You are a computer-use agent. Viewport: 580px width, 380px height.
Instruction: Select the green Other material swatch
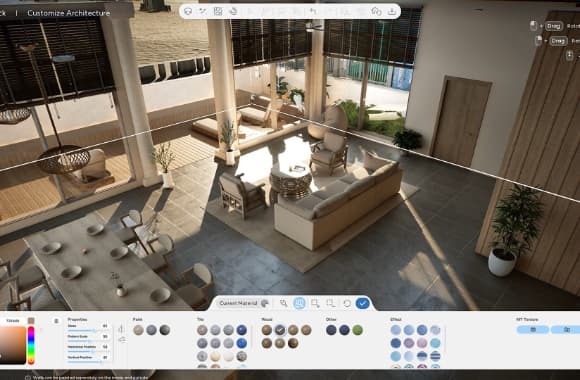click(357, 330)
